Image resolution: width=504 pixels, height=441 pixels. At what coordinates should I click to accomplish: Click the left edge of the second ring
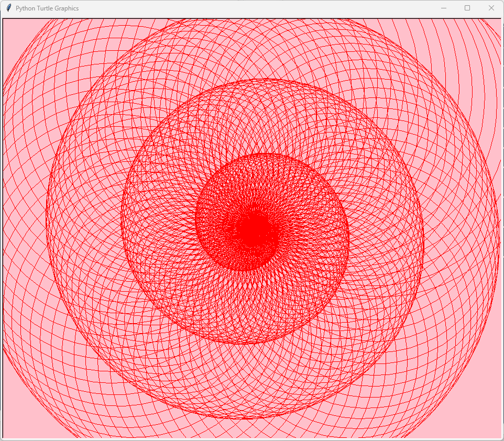click(122, 220)
